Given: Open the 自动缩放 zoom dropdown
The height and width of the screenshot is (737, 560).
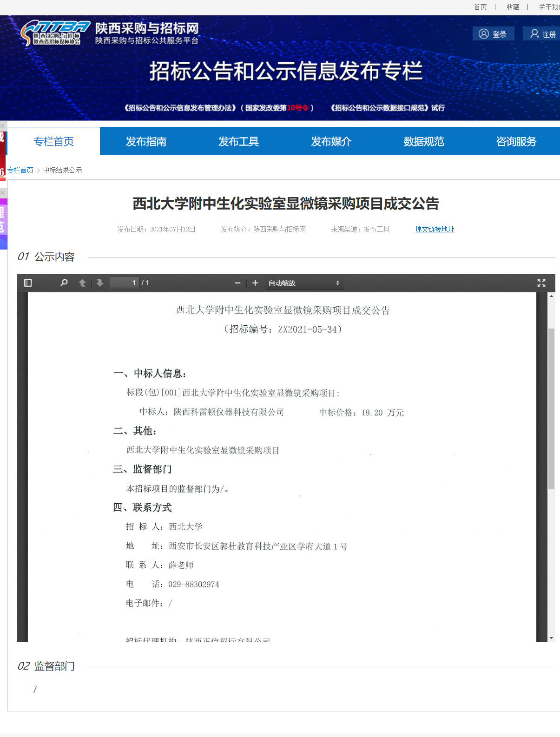Looking at the screenshot, I should tap(304, 283).
